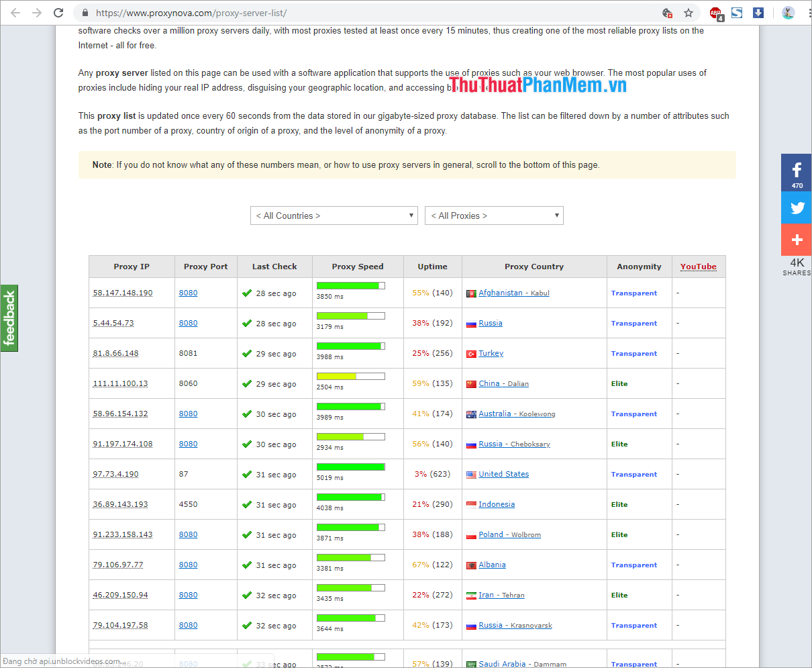Reload the page with refresh icon
812x668 pixels.
pyautogui.click(x=59, y=13)
